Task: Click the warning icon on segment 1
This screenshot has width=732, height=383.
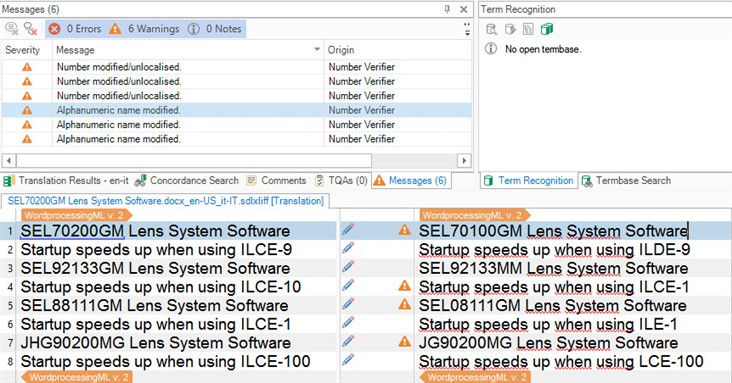Action: (405, 229)
